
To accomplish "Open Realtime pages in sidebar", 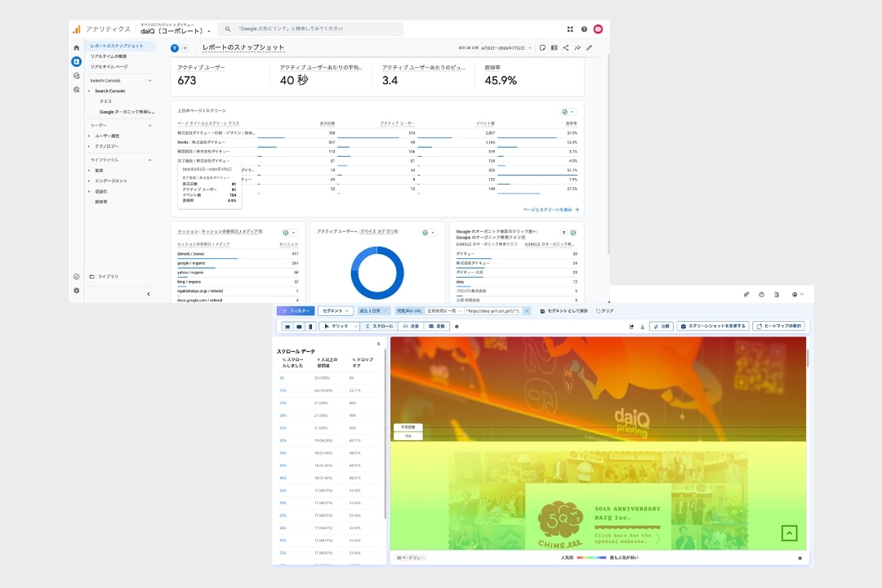I will point(109,66).
